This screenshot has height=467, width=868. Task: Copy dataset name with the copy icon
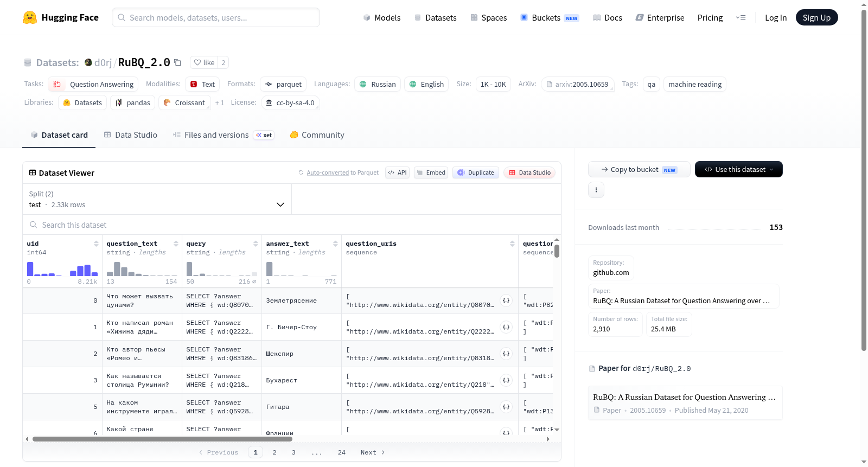coord(177,62)
